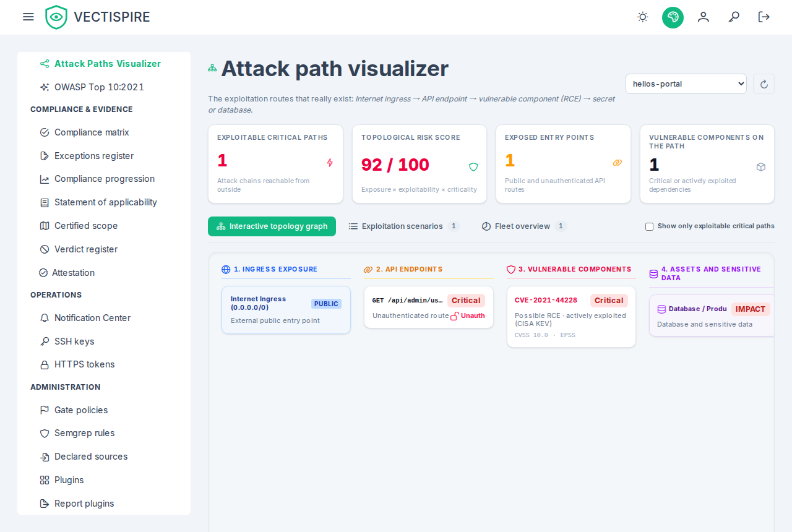Select the GET /api/admin endpoint node
The height and width of the screenshot is (532, 792).
pyautogui.click(x=429, y=307)
